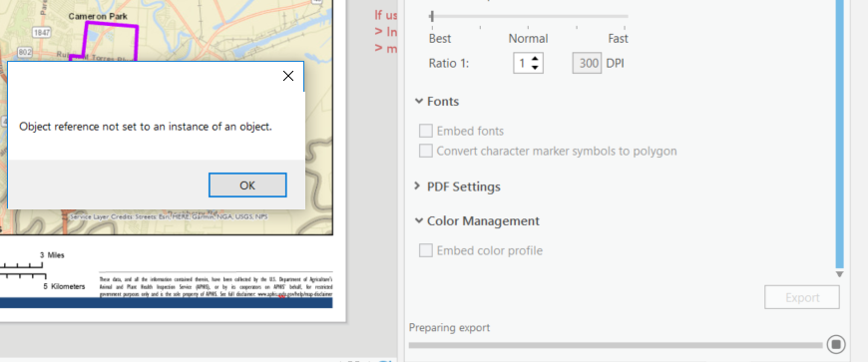
Task: Stop the export with the cancel icon
Action: (x=836, y=344)
